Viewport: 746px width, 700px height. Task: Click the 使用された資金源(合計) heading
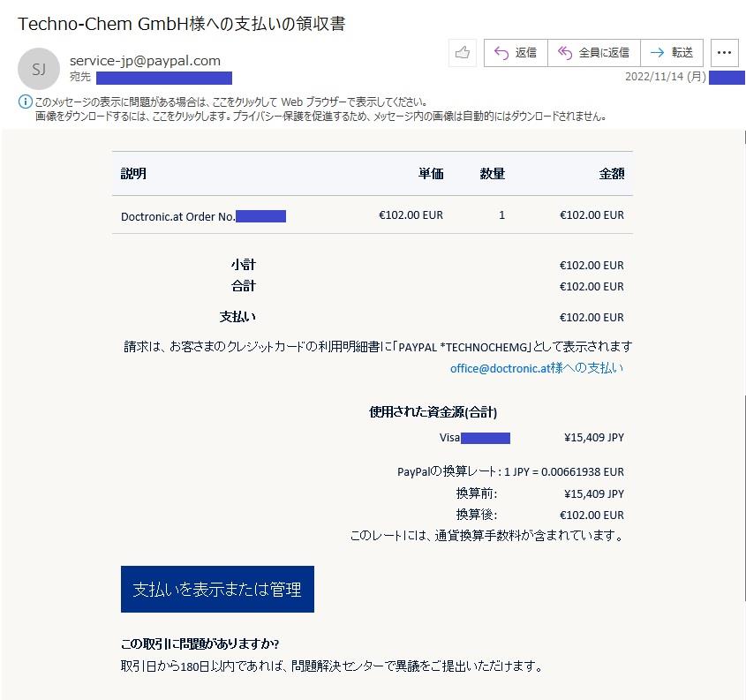pos(433,412)
